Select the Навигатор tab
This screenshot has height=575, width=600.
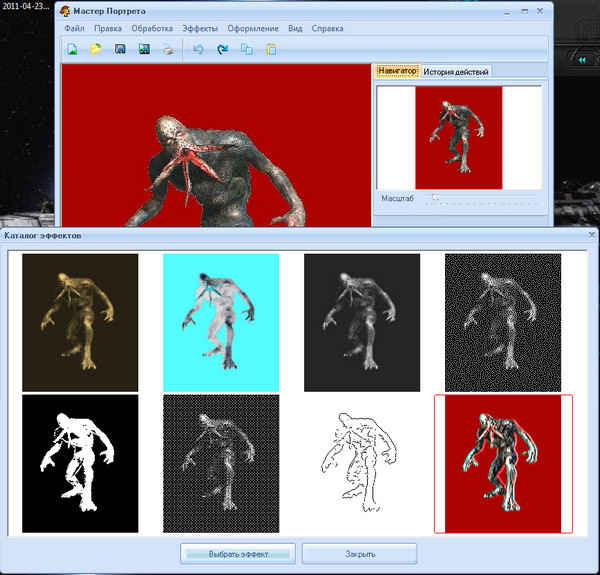tap(397, 72)
